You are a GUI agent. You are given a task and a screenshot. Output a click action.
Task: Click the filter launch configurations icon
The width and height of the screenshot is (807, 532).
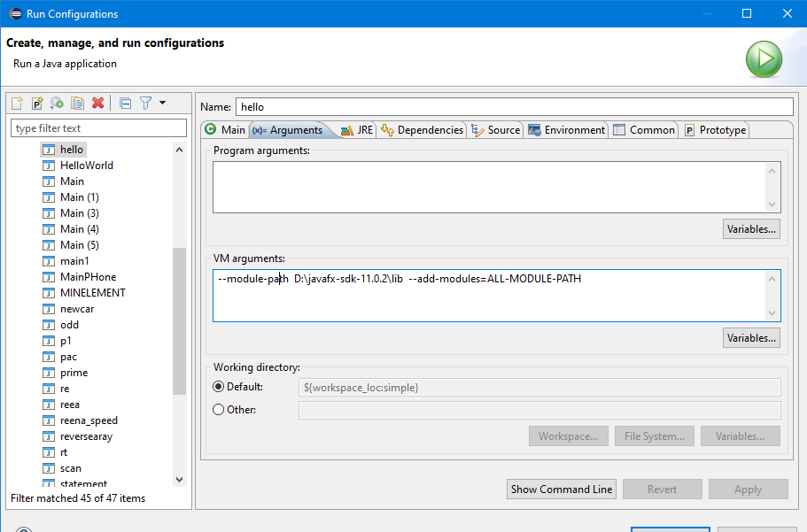[144, 103]
